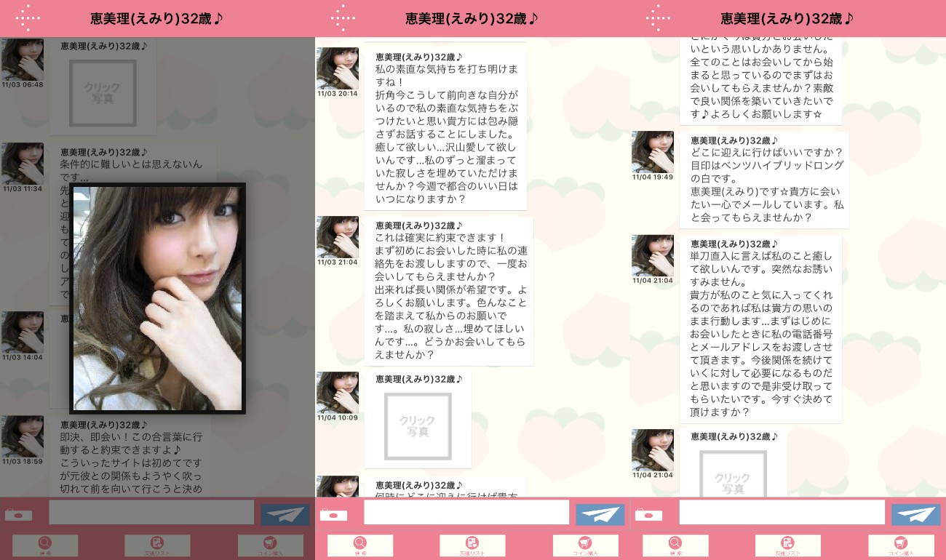Viewport: 946px width, 560px height.
Task: Tap avatar beside 11/03 20:14 message
Action: click(x=338, y=68)
